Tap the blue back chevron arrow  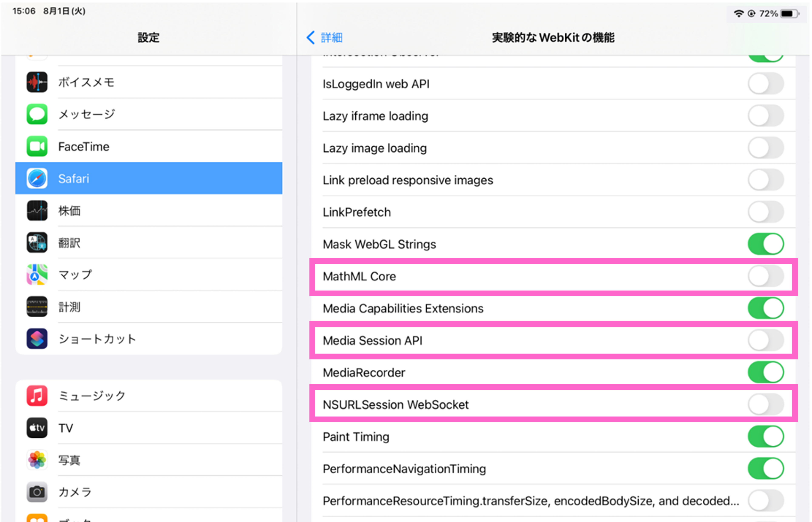point(311,37)
